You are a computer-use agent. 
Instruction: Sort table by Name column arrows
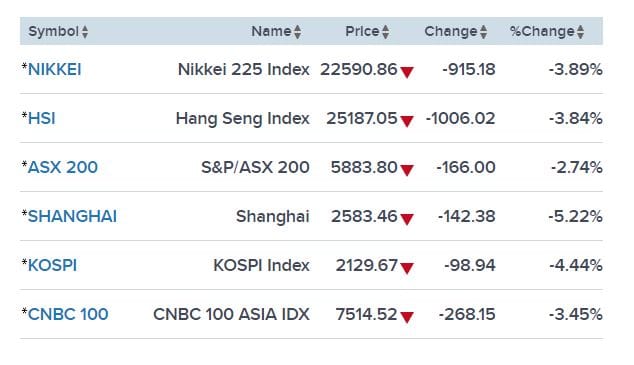coord(298,32)
